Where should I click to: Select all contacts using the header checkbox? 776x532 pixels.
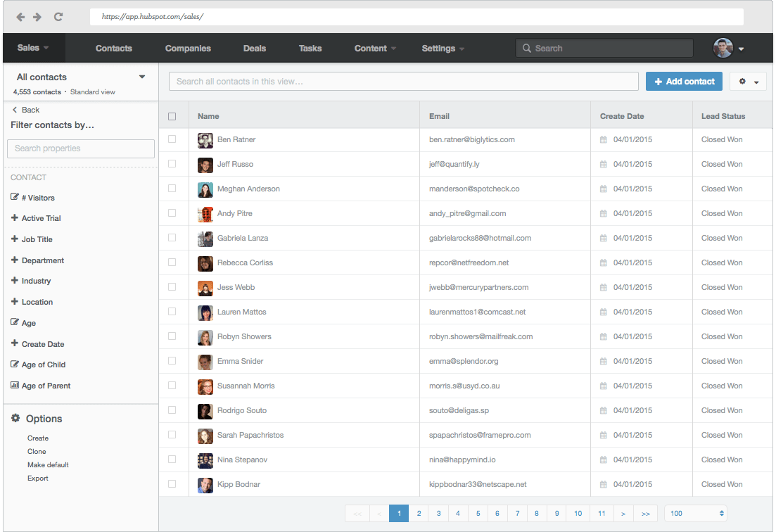pos(172,115)
